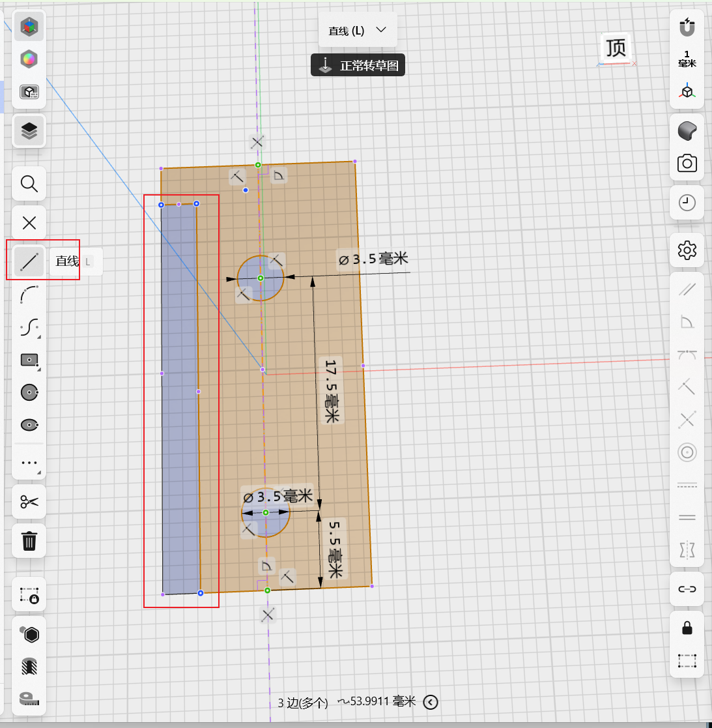Select the scissors trim tool
This screenshot has width=712, height=728.
point(29,502)
